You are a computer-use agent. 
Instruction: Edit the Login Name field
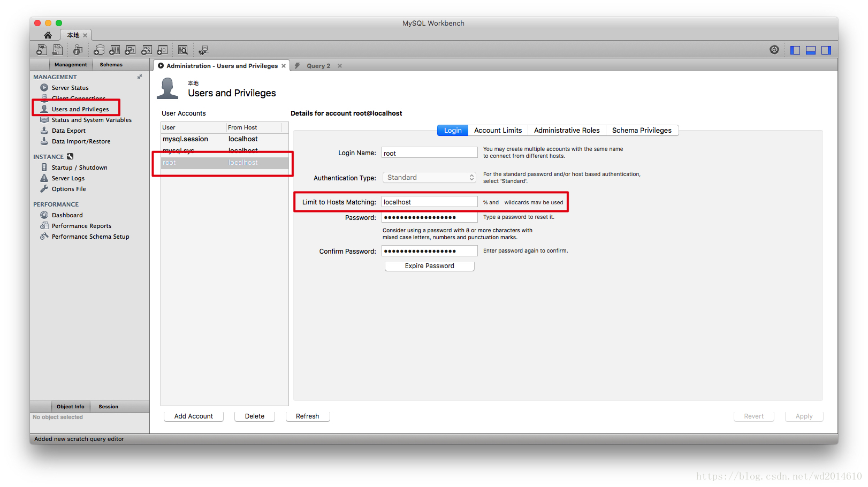pyautogui.click(x=429, y=153)
